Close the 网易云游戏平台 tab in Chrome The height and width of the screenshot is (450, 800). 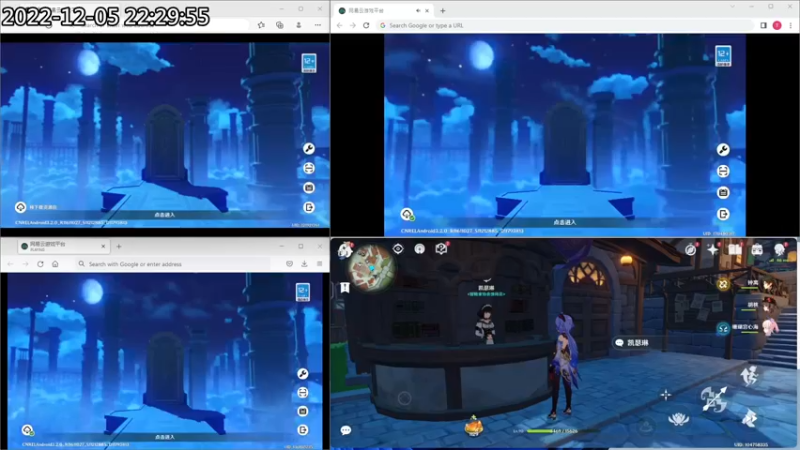click(427, 10)
